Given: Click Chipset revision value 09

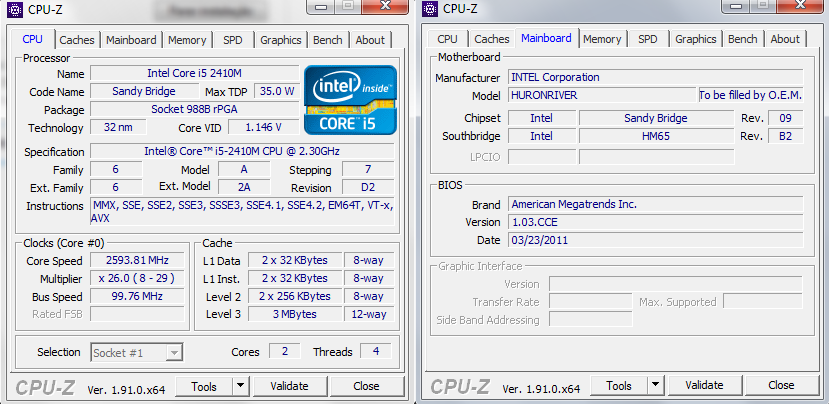Looking at the screenshot, I should click(x=786, y=118).
